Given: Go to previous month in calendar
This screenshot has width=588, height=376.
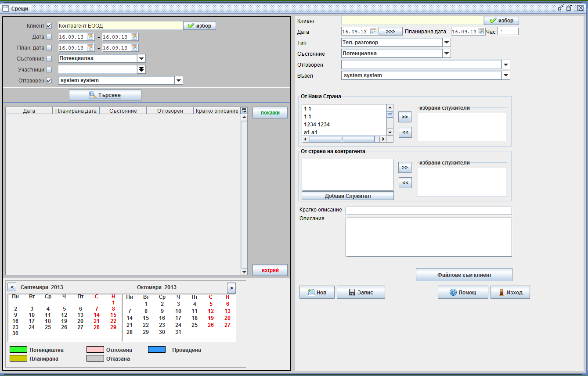Looking at the screenshot, I should tap(12, 287).
